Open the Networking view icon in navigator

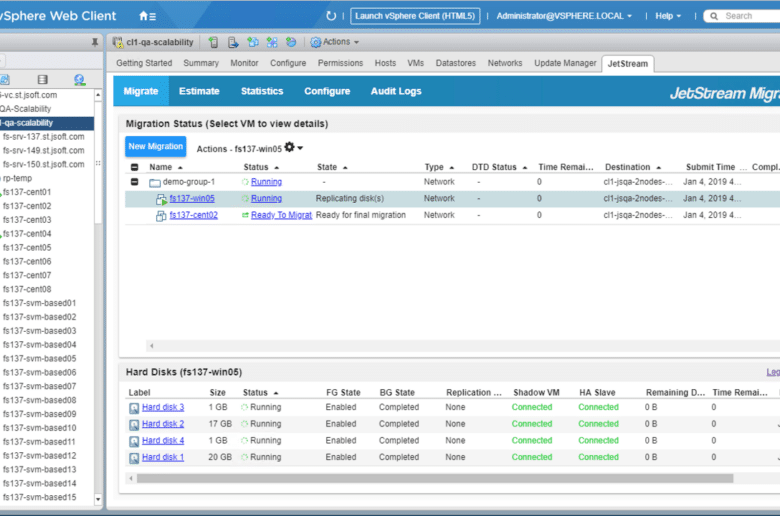pos(80,79)
